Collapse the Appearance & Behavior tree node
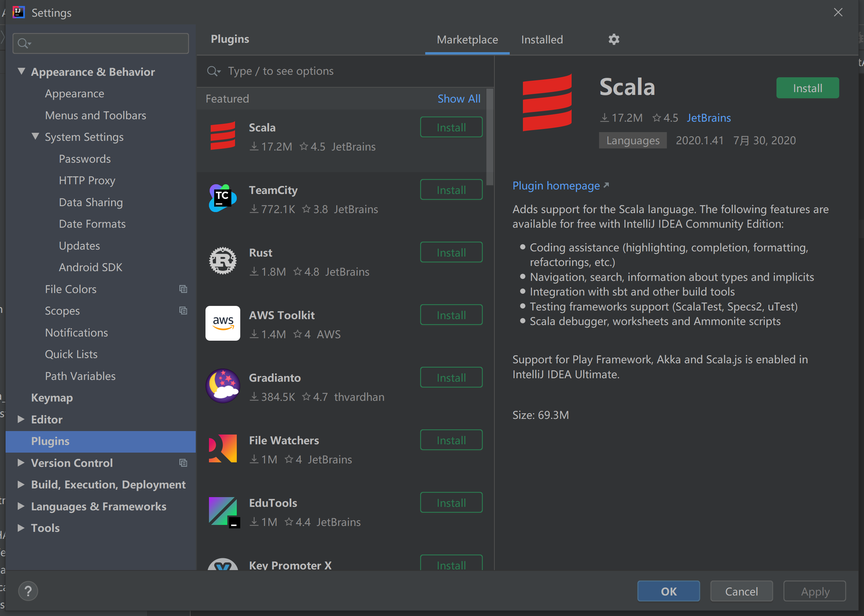 coord(22,71)
